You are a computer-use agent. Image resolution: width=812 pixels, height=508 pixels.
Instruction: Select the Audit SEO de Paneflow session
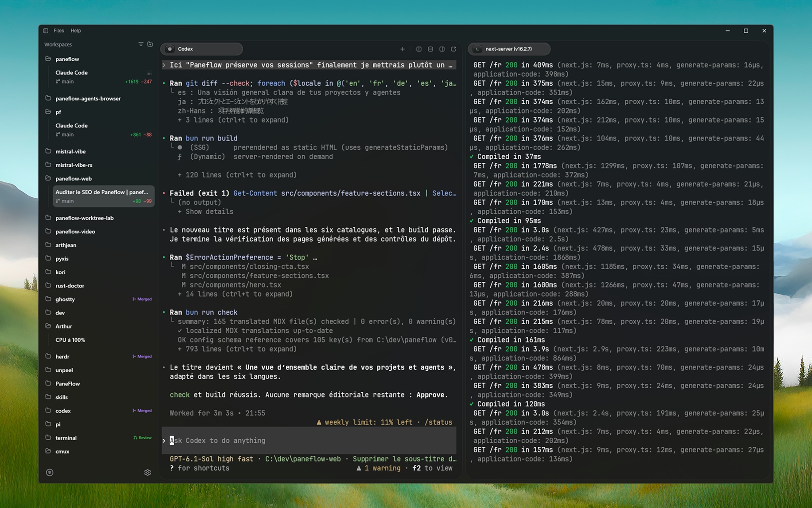(x=103, y=196)
